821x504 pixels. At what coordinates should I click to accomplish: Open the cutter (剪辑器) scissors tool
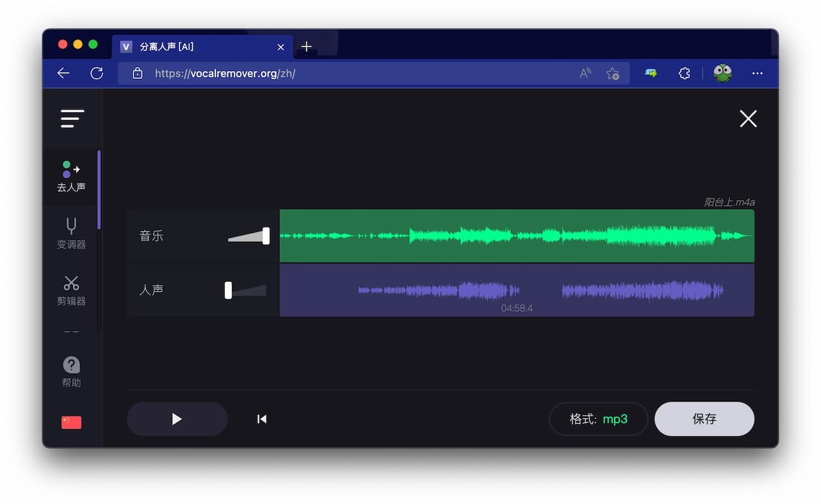pyautogui.click(x=71, y=290)
